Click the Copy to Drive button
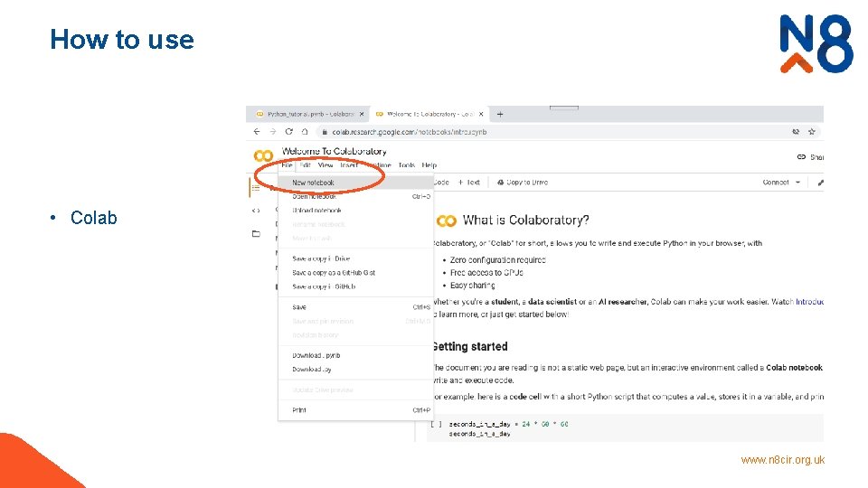The height and width of the screenshot is (488, 868). pyautogui.click(x=523, y=182)
